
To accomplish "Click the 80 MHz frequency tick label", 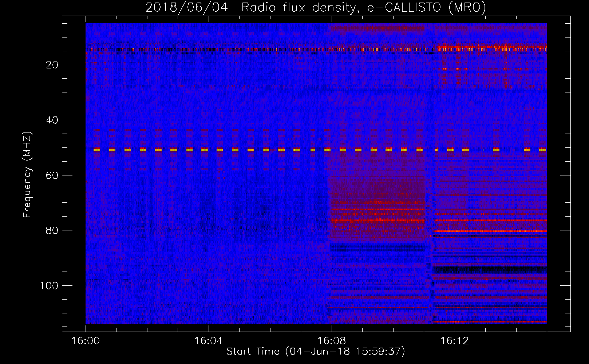I will coord(52,230).
